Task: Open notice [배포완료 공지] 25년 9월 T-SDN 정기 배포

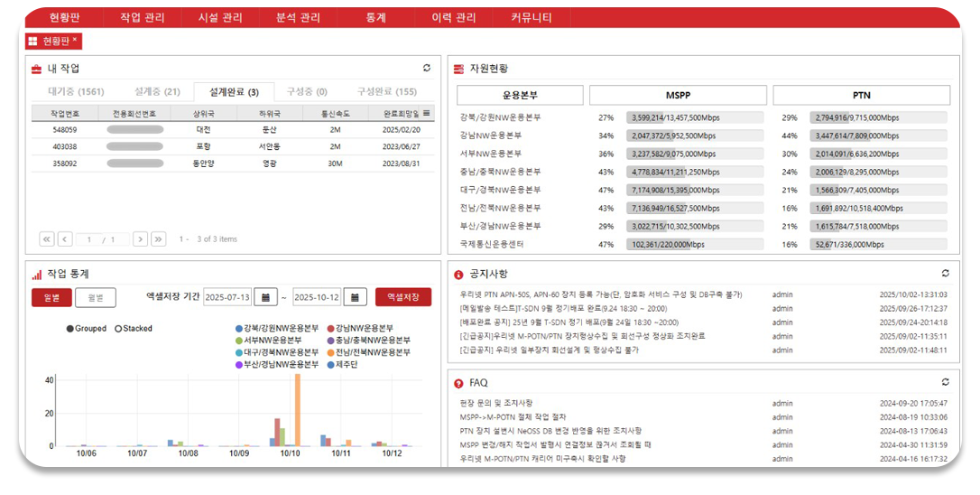Action: pos(569,322)
